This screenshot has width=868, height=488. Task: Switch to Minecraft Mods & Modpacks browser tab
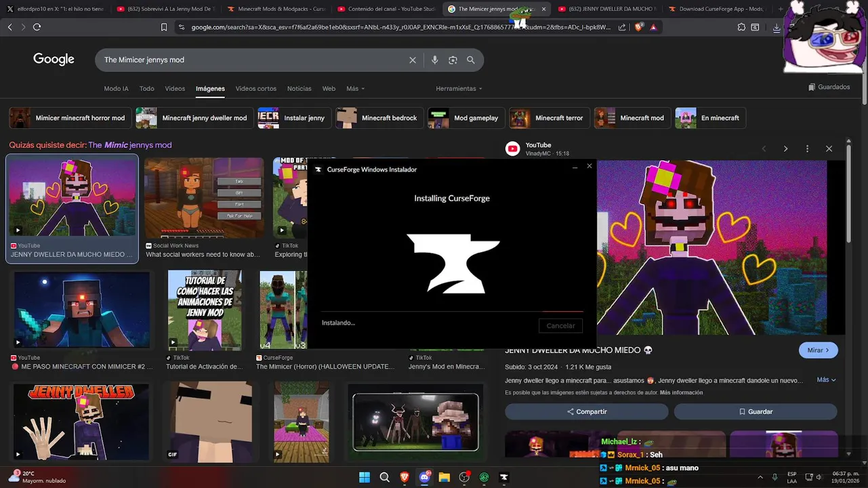point(276,9)
